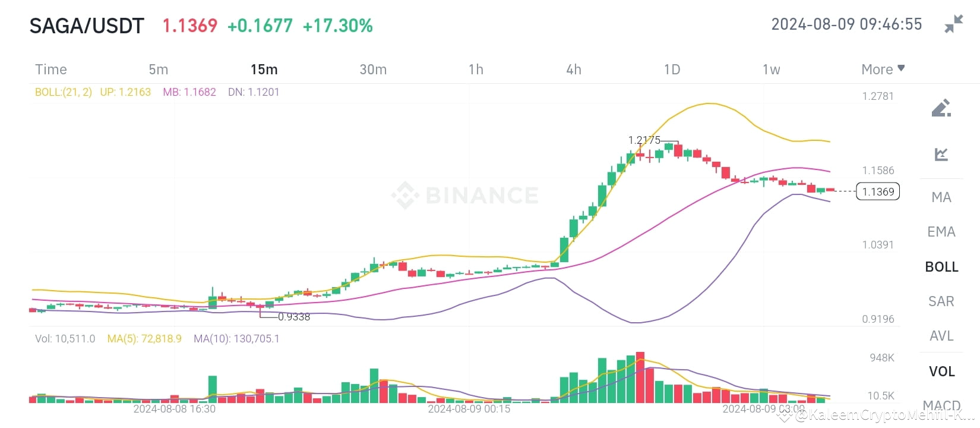980x428 pixels.
Task: Open the BOLL settings label dropdown
Action: click(64, 92)
